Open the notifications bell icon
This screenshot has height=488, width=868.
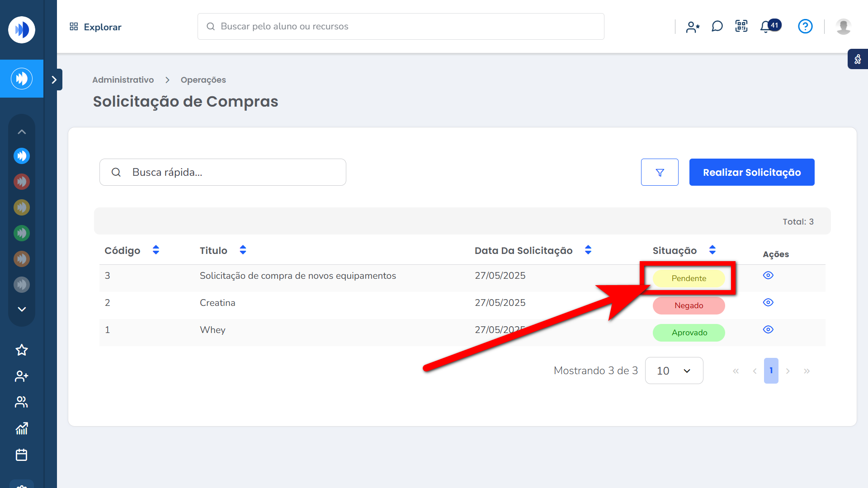pos(766,27)
